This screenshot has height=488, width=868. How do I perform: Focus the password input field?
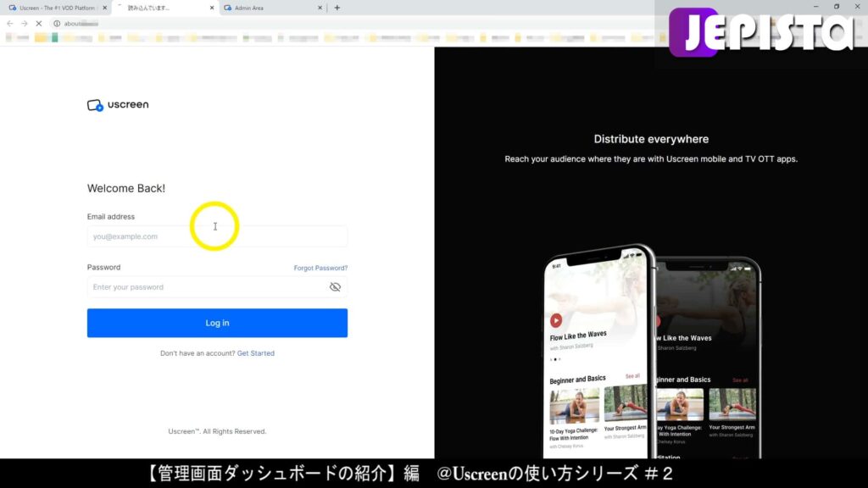[x=217, y=286]
